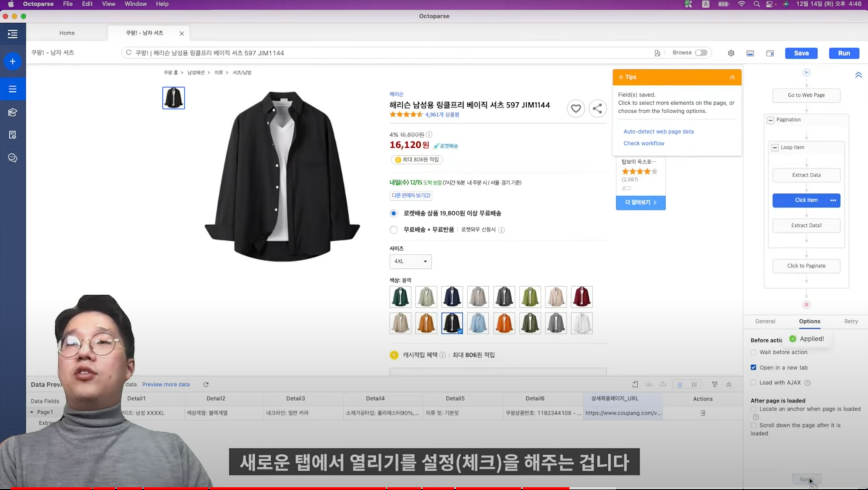
Task: Open the 4XL size dropdown
Action: pyautogui.click(x=410, y=261)
